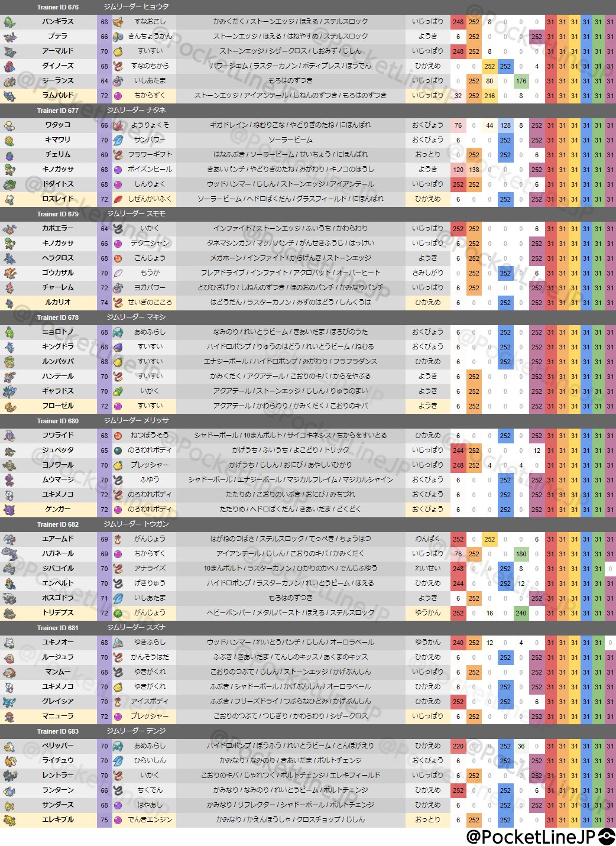Click the ギャラドス Pokémon sprite

9,391
